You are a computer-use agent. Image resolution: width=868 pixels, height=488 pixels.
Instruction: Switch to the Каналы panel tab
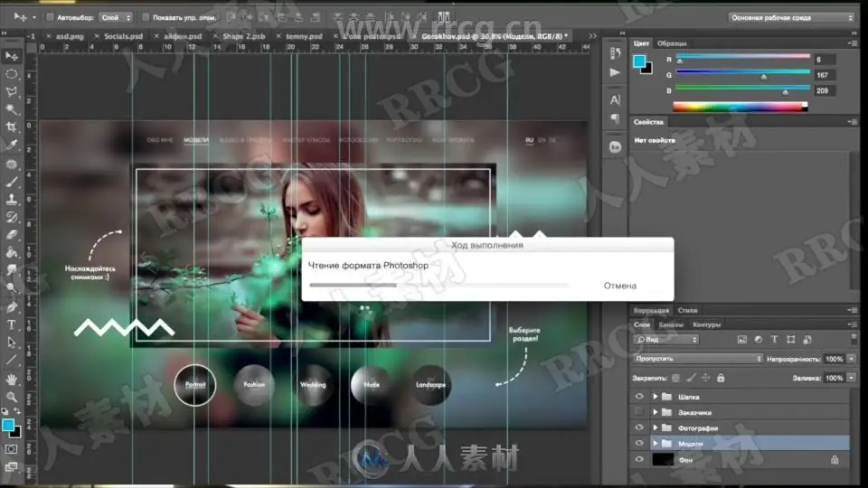tap(671, 324)
